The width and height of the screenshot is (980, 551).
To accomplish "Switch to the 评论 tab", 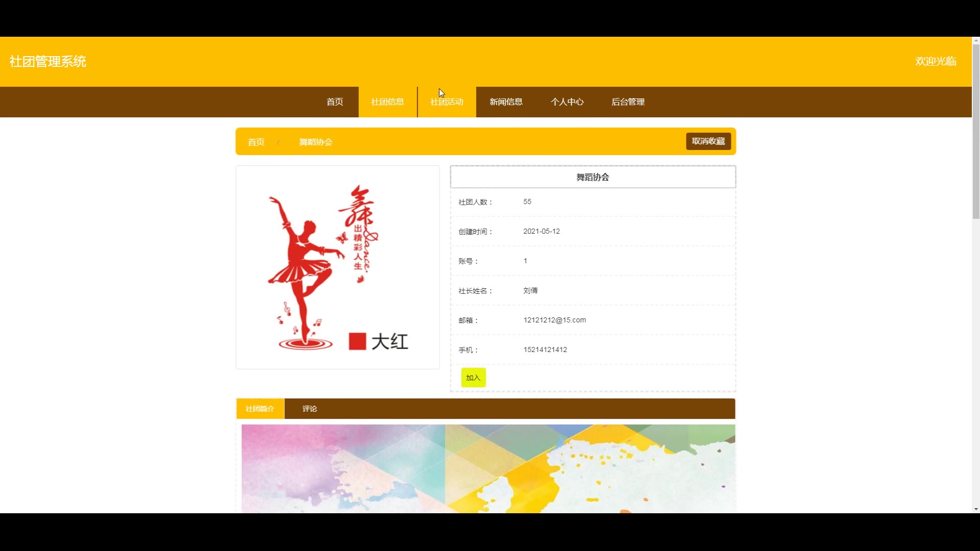I will [x=309, y=409].
